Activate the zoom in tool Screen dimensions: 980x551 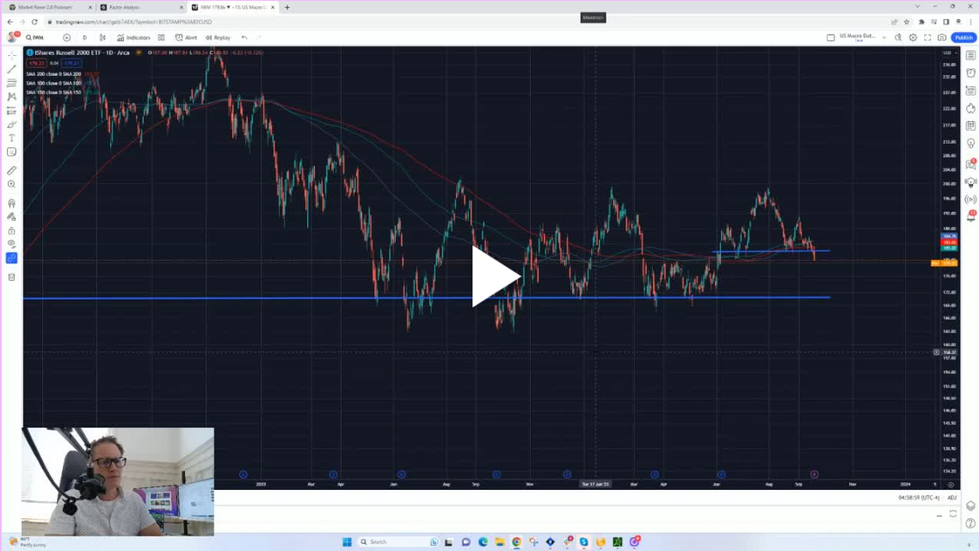[x=11, y=184]
